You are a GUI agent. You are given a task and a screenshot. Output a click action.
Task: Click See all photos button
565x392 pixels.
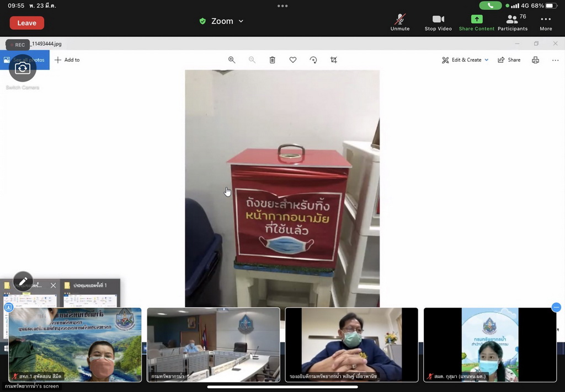tap(25, 60)
